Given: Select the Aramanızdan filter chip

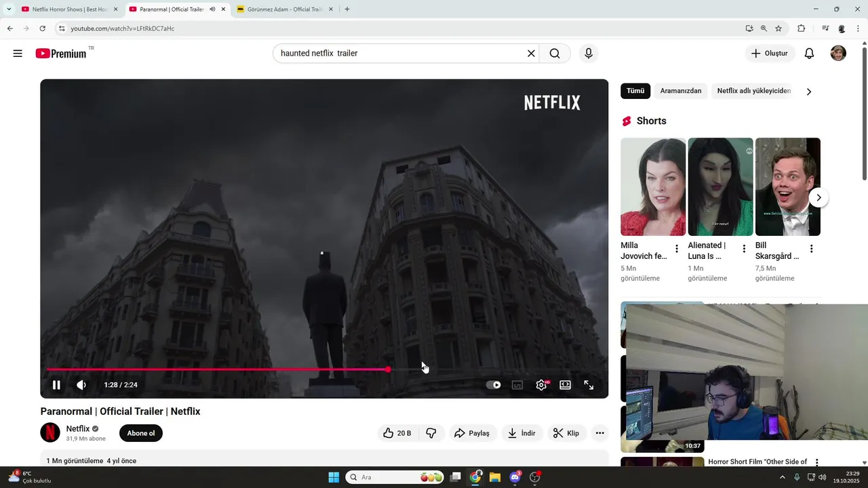Looking at the screenshot, I should pyautogui.click(x=681, y=91).
